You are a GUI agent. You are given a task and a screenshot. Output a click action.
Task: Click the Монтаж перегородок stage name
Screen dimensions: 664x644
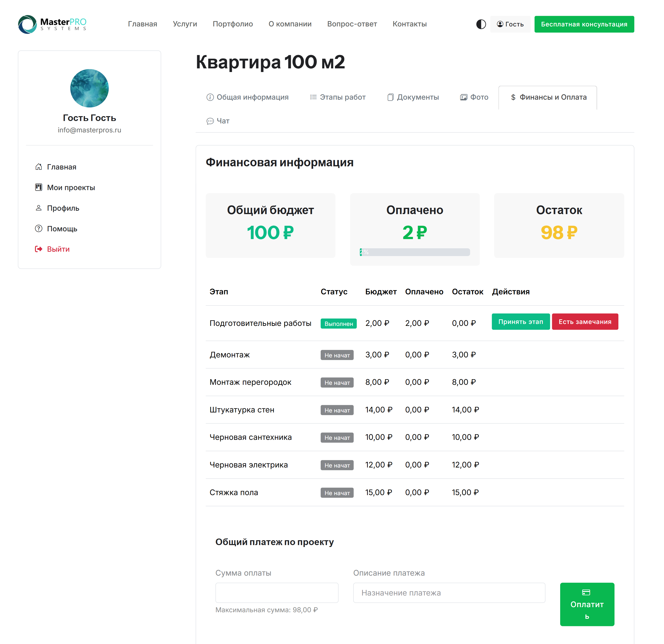(x=250, y=382)
